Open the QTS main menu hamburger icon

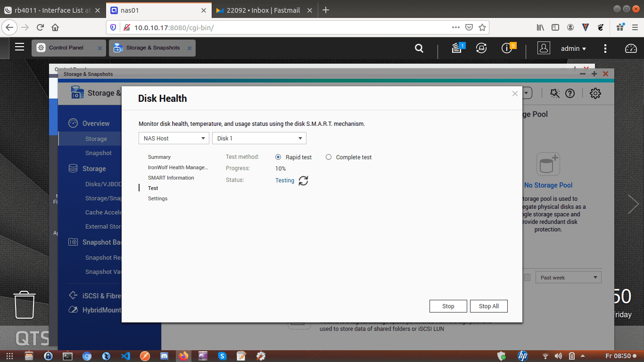pyautogui.click(x=19, y=47)
